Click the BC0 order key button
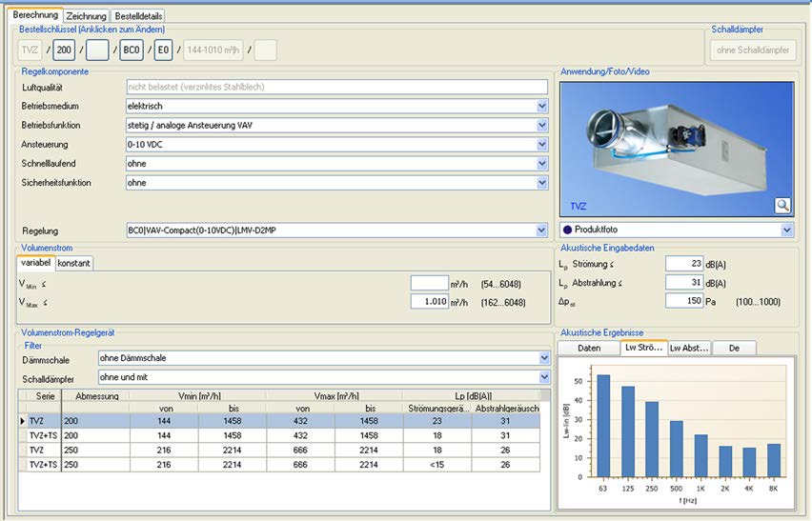This screenshot has height=521, width=812. [x=132, y=50]
